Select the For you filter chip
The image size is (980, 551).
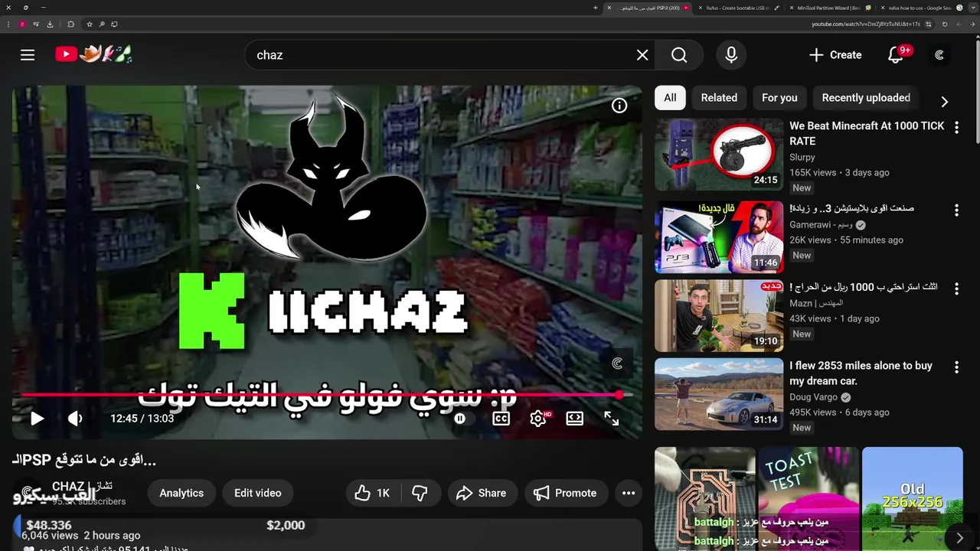779,98
